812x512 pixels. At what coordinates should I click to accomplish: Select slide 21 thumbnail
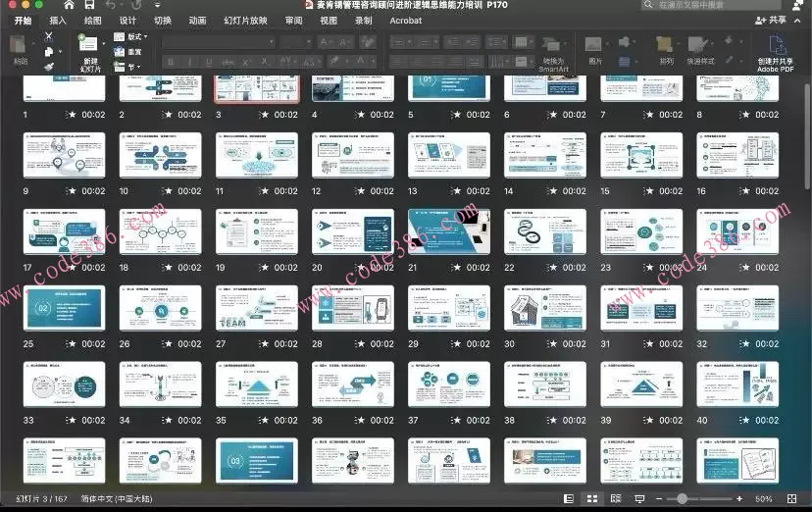coord(449,231)
